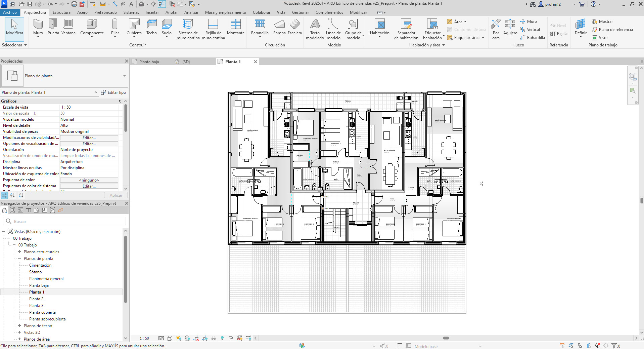Click the horizontal scrollbar thumb under the drawing
Screen dimensions: 644x349
[446, 338]
